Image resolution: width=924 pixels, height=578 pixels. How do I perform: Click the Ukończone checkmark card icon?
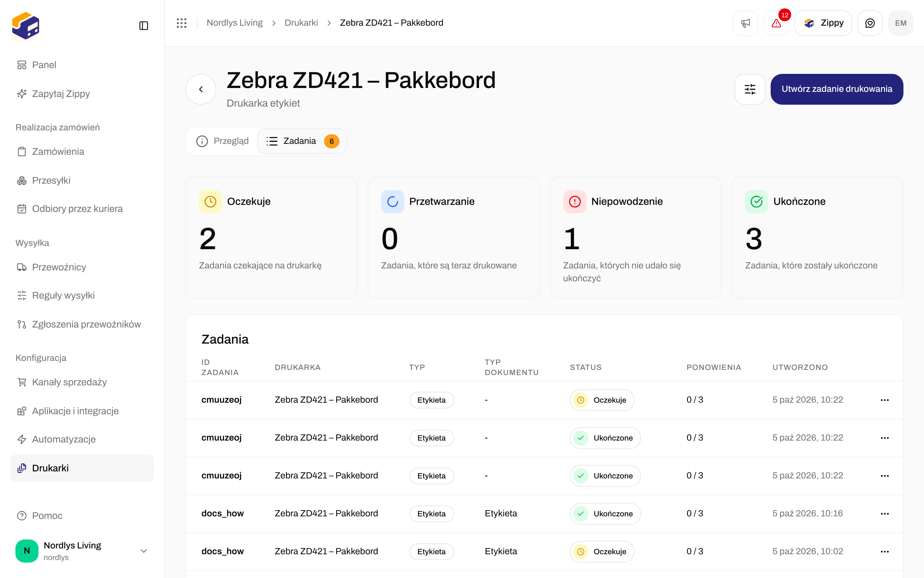coord(757,201)
